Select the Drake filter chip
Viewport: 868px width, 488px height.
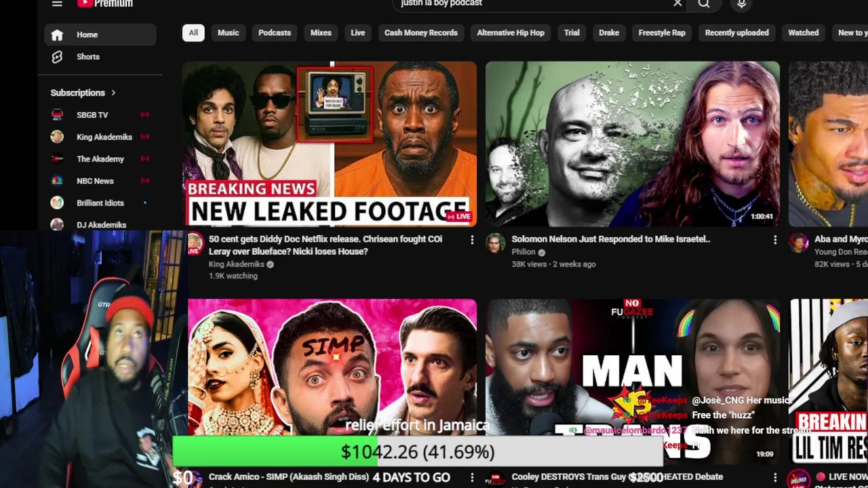click(x=608, y=33)
